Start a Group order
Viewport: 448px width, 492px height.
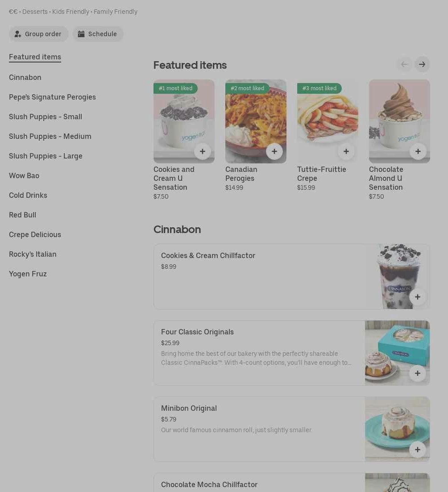(x=38, y=34)
